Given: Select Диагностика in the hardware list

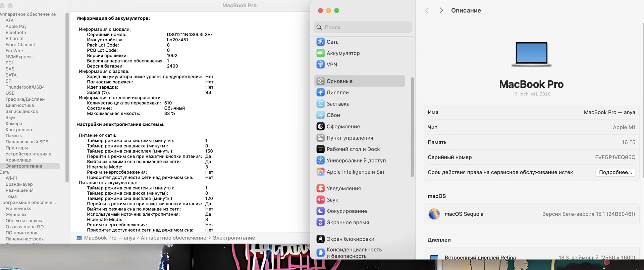Looking at the screenshot, I should click(x=20, y=105).
